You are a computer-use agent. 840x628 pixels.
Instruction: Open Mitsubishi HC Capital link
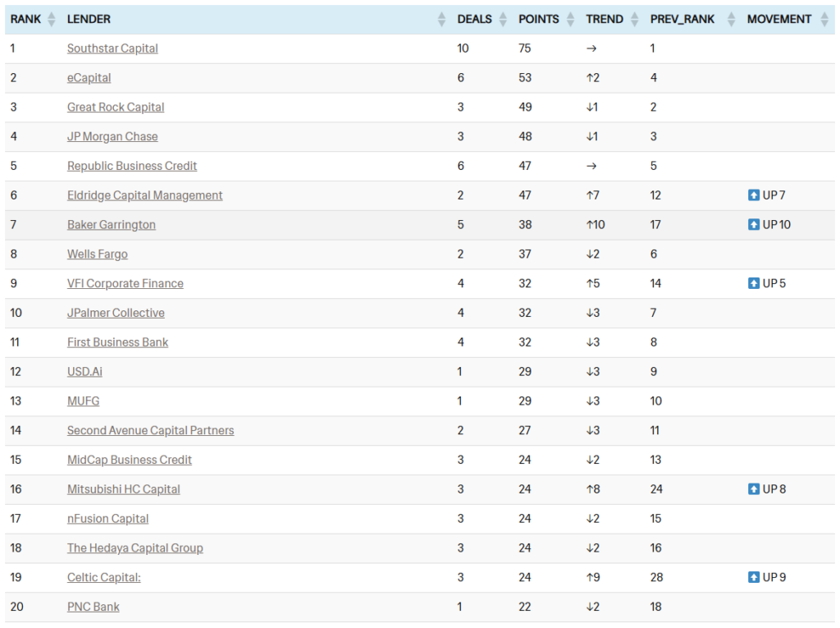[x=124, y=489]
